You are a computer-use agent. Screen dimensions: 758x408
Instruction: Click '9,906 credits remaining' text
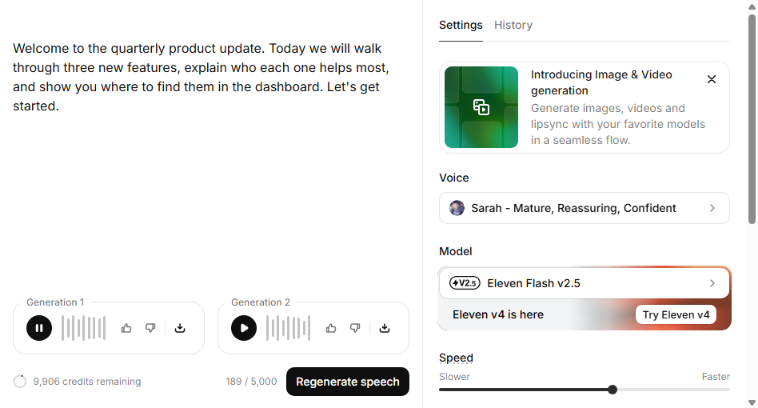[87, 381]
